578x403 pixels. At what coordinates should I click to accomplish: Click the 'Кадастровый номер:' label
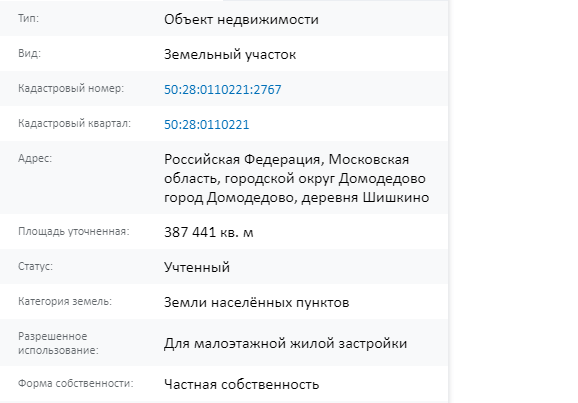coord(71,88)
